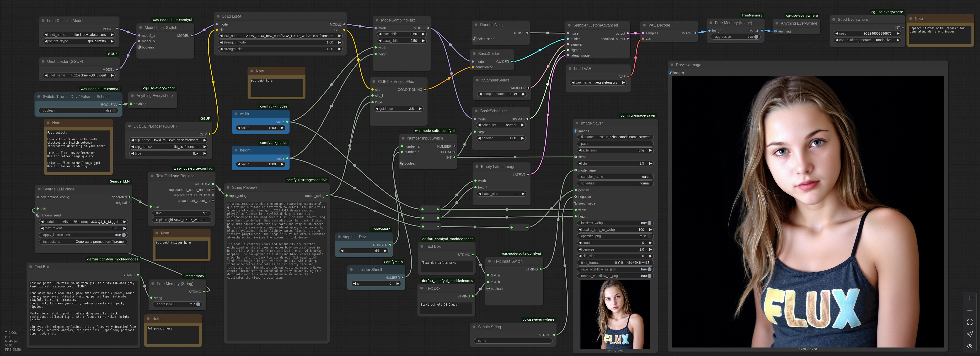Open clip_name1 t5xxl dropdown

(x=169, y=140)
